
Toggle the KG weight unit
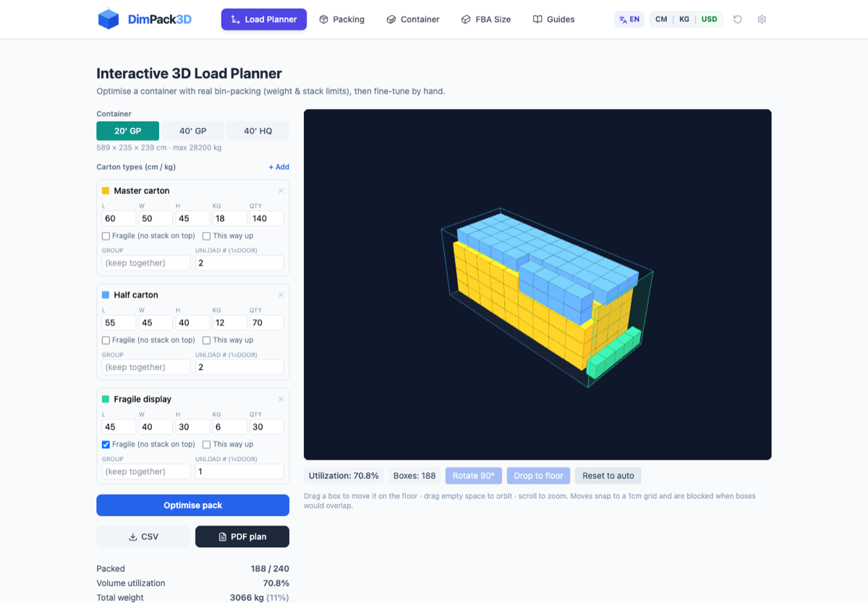click(684, 20)
